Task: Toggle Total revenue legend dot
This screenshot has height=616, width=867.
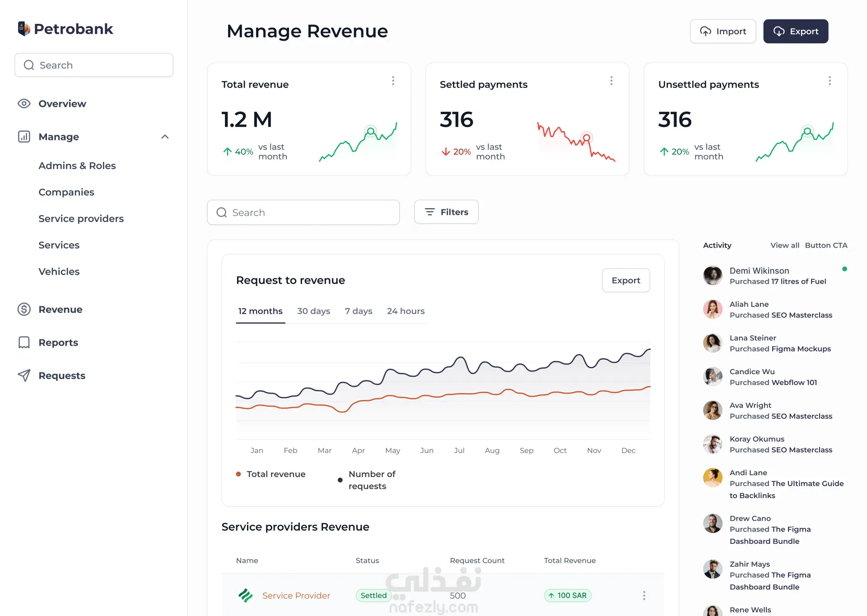Action: tap(238, 474)
